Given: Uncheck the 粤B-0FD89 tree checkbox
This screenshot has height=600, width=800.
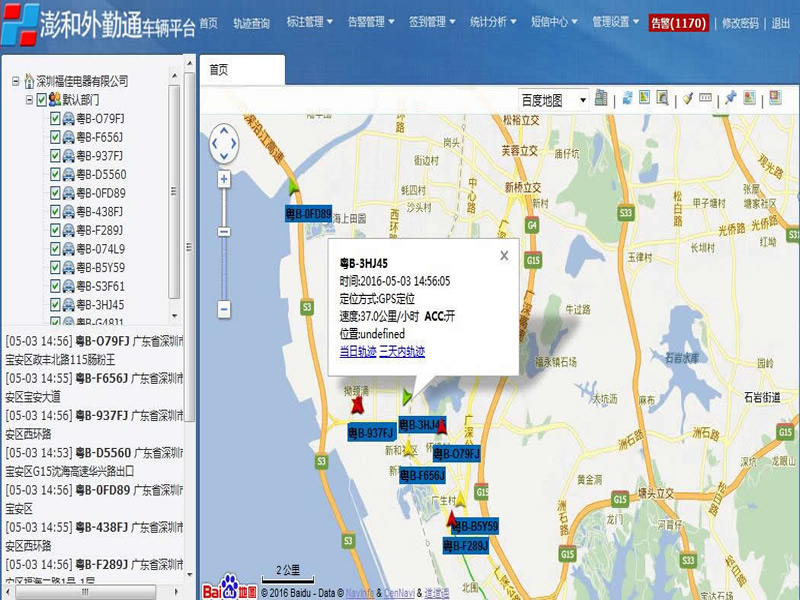Looking at the screenshot, I should tap(55, 193).
